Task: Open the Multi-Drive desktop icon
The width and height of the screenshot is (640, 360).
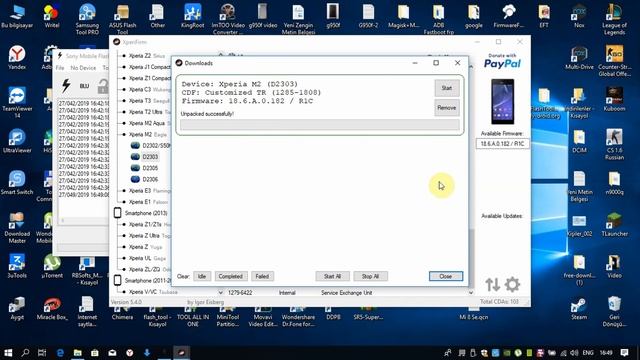Action: click(579, 58)
